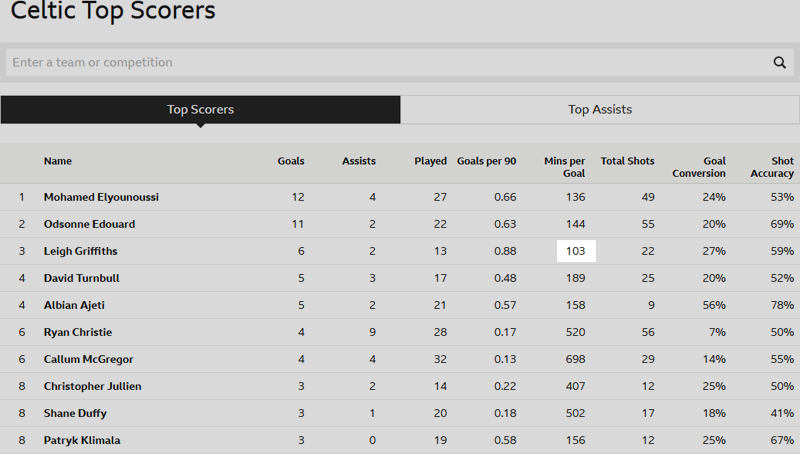Open Odsonne Edouard player name

89,224
